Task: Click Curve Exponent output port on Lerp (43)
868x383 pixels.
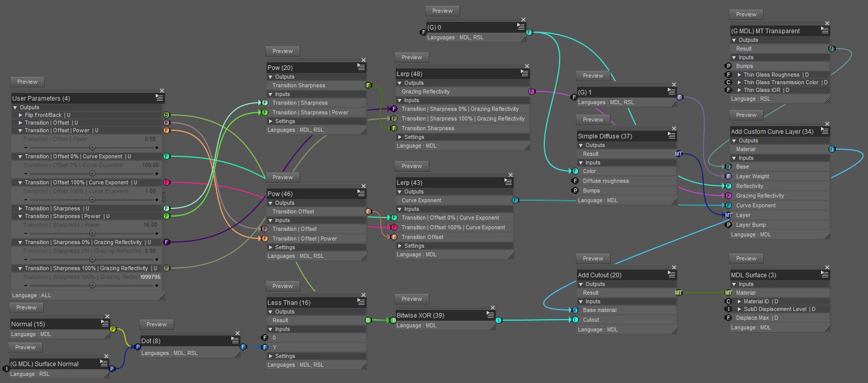Action: 515,200
